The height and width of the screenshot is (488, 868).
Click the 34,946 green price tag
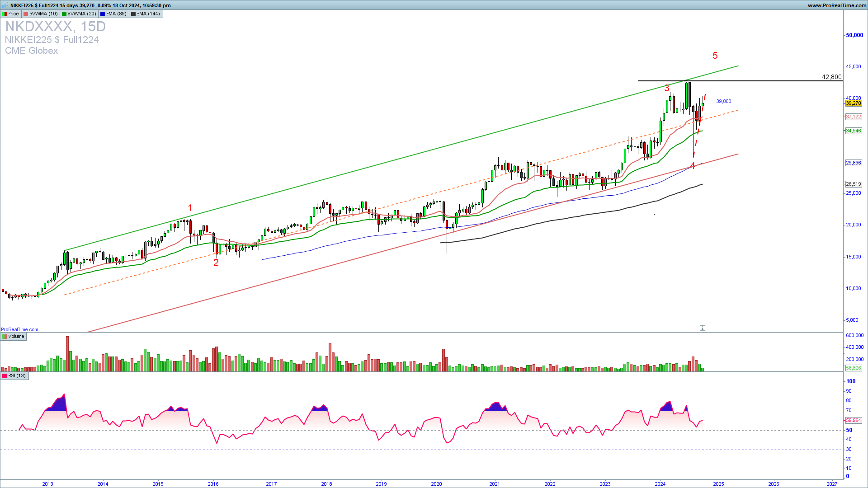[854, 131]
